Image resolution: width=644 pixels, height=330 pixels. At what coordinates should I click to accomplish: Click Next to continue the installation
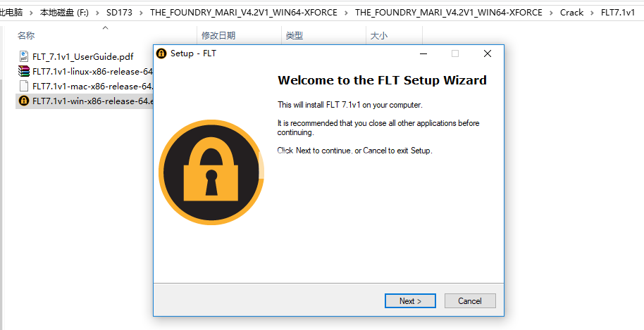click(410, 301)
